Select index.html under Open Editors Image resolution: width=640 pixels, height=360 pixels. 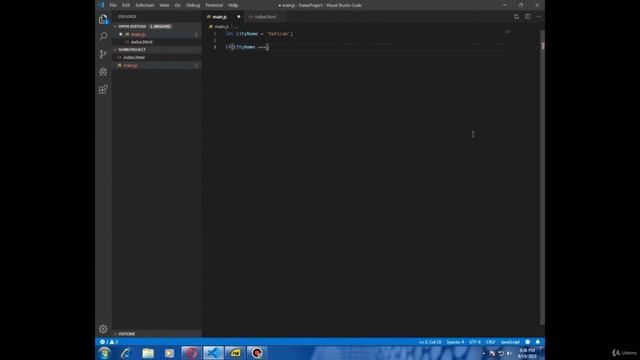157,42
